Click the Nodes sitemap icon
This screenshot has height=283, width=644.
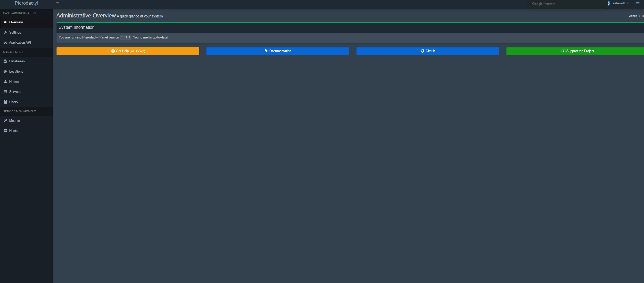click(5, 82)
